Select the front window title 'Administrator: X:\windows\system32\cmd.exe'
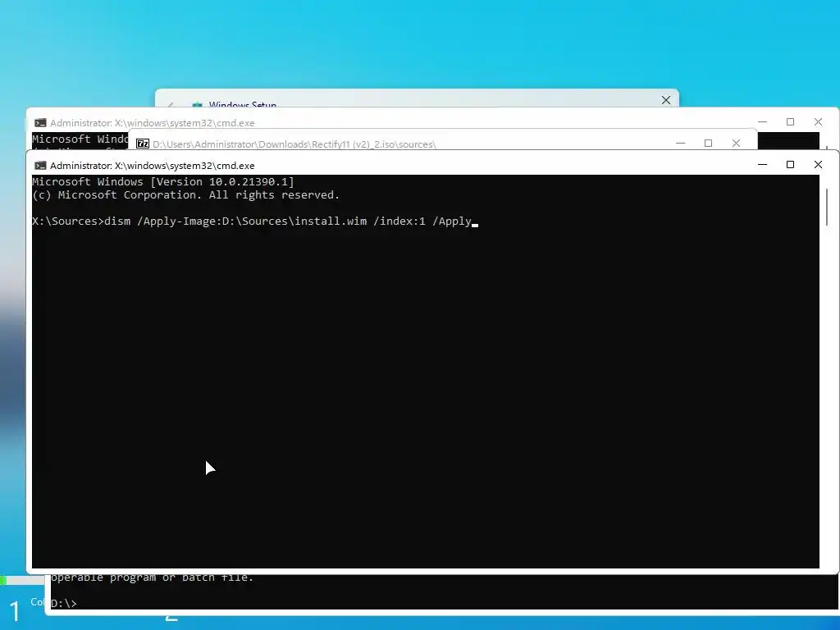Image resolution: width=840 pixels, height=630 pixels. [152, 166]
